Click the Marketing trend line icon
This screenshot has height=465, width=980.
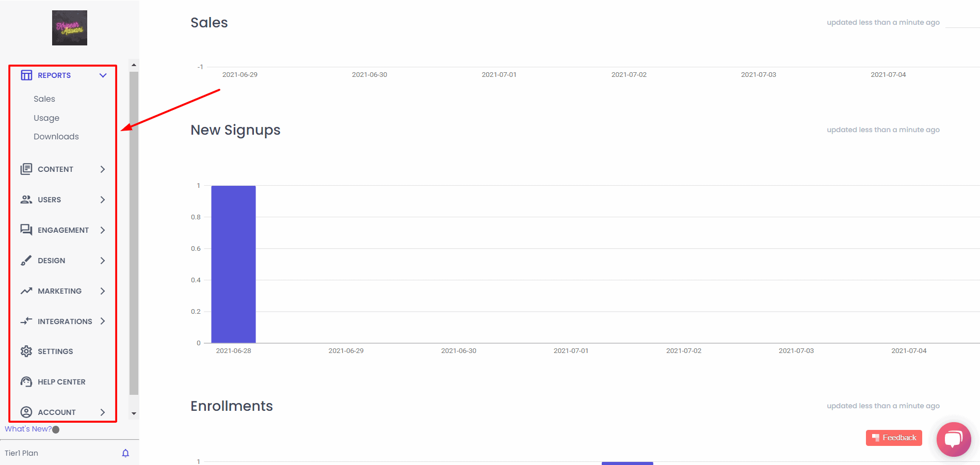26,291
